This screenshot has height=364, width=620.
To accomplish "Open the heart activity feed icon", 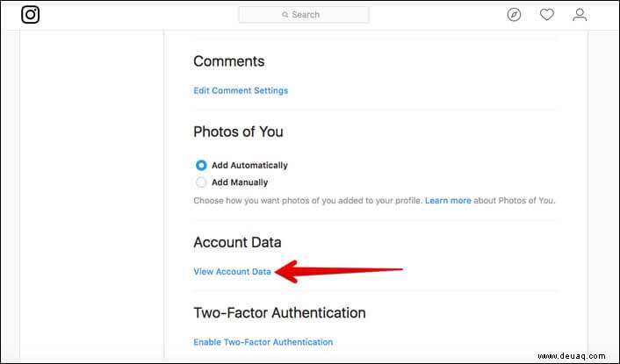I will (547, 15).
